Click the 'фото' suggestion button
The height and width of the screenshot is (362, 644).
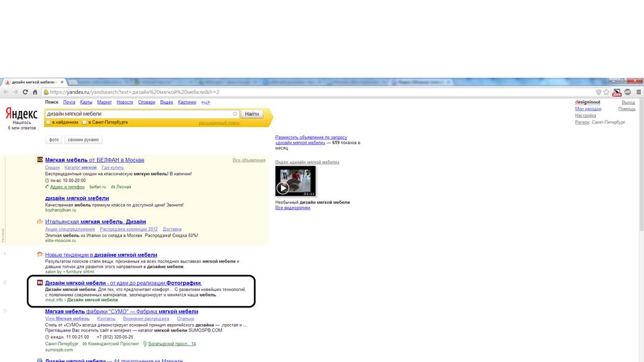click(54, 140)
